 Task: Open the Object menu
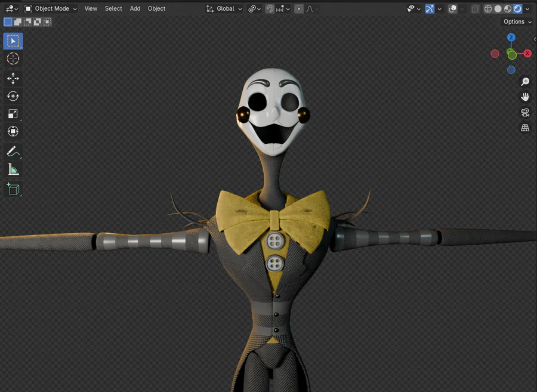156,8
